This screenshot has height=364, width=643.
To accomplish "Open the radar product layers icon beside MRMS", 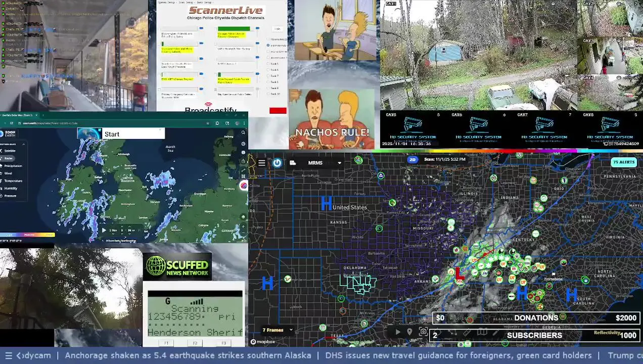I will (293, 163).
